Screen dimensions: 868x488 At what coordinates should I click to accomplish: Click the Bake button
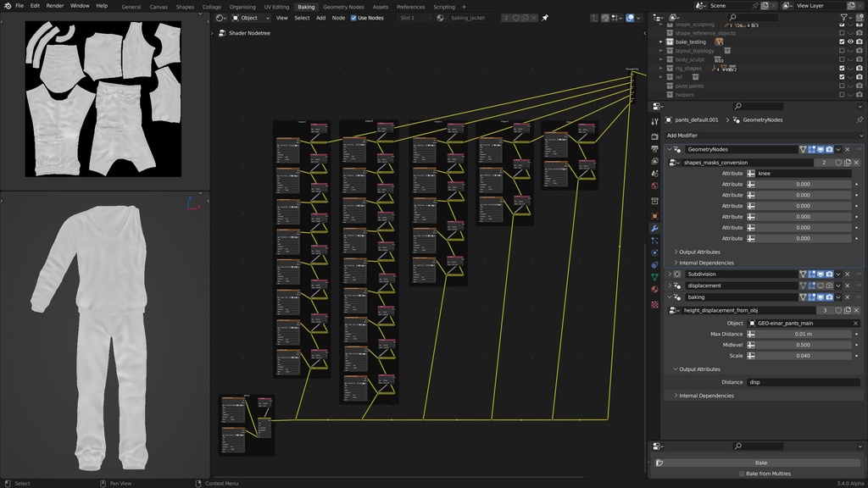[x=763, y=461]
